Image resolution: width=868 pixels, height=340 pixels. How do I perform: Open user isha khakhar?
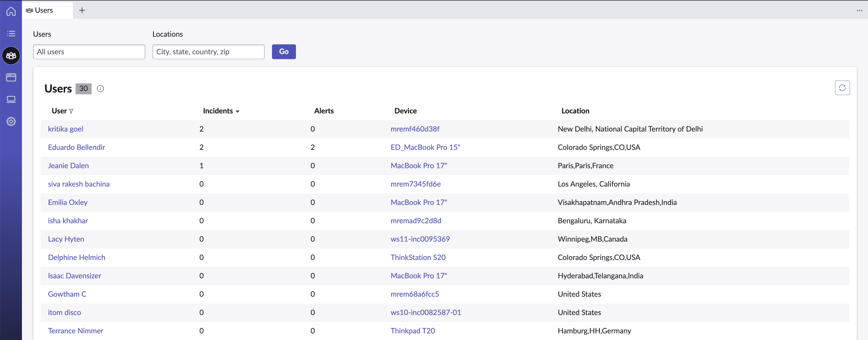(x=68, y=220)
